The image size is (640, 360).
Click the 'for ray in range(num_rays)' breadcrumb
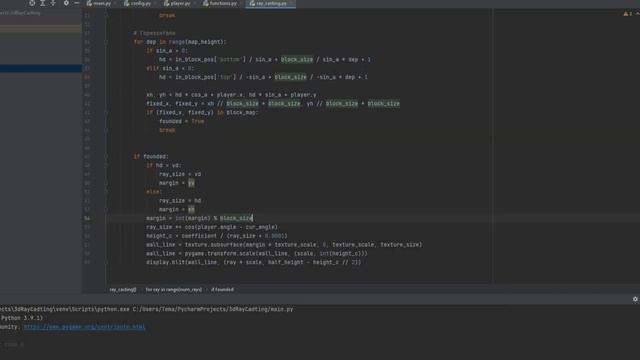[173, 289]
